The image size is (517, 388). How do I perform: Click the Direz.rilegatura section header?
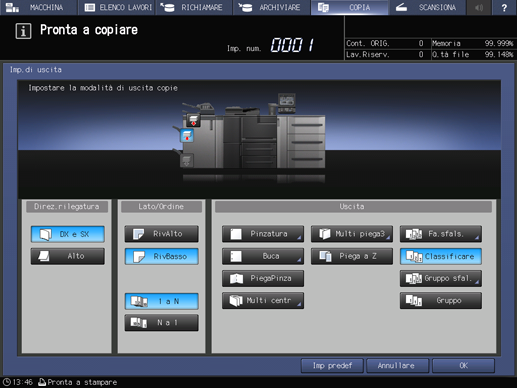coord(67,207)
